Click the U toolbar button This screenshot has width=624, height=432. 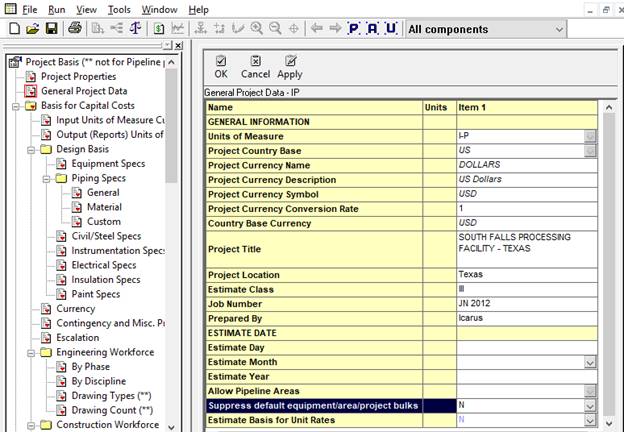(391, 29)
